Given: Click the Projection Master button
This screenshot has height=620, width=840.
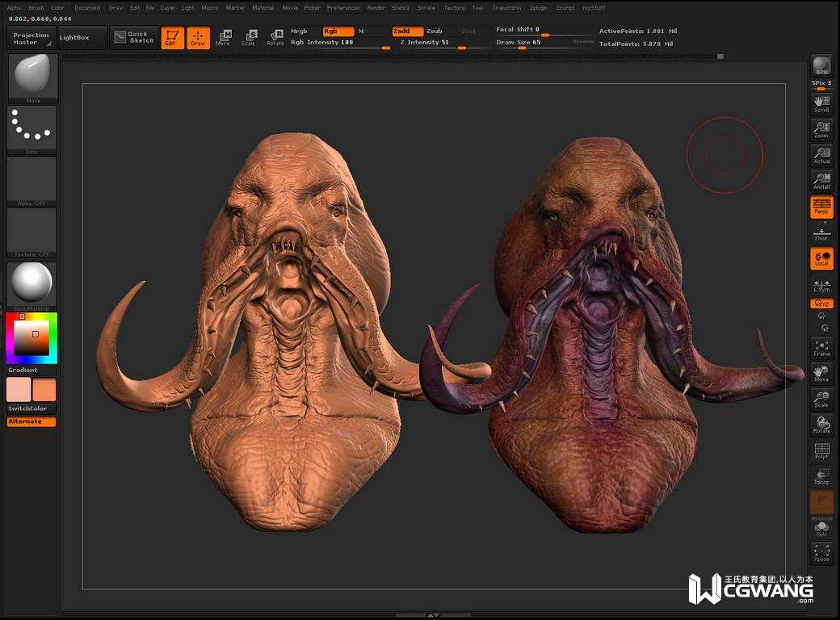Looking at the screenshot, I should (x=31, y=38).
